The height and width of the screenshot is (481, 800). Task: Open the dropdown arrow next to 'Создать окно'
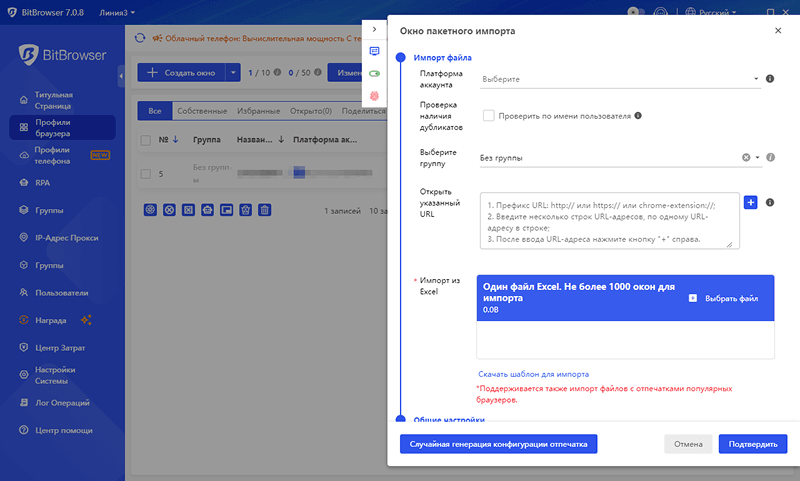tap(233, 73)
